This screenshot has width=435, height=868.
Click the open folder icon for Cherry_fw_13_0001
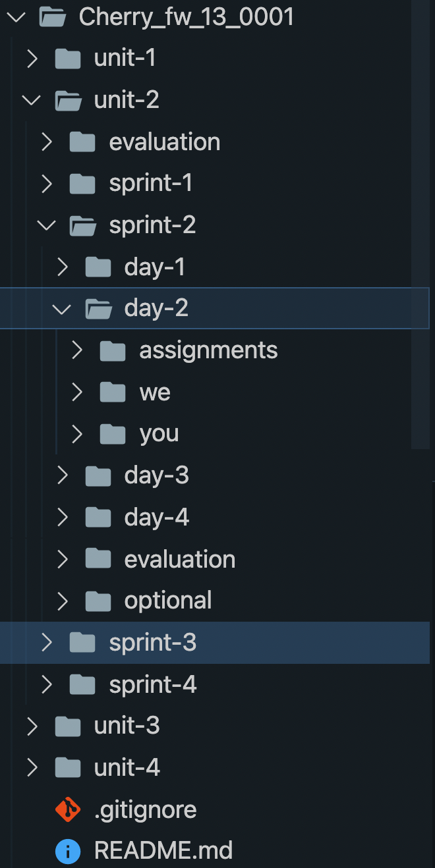53,17
